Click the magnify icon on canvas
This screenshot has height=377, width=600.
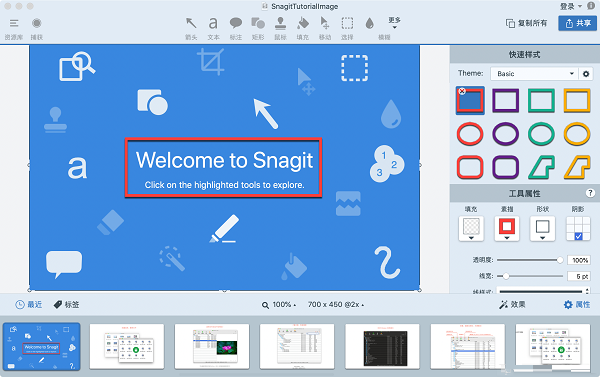[x=77, y=66]
